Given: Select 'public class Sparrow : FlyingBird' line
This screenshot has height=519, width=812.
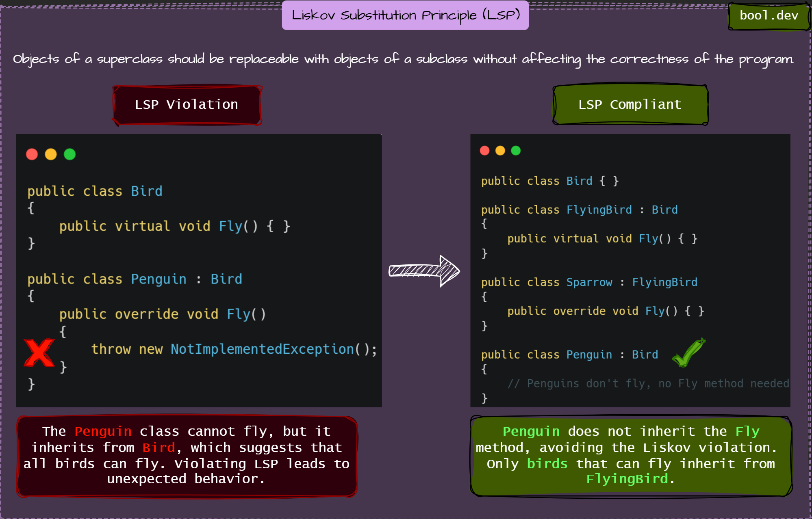Looking at the screenshot, I should [589, 282].
